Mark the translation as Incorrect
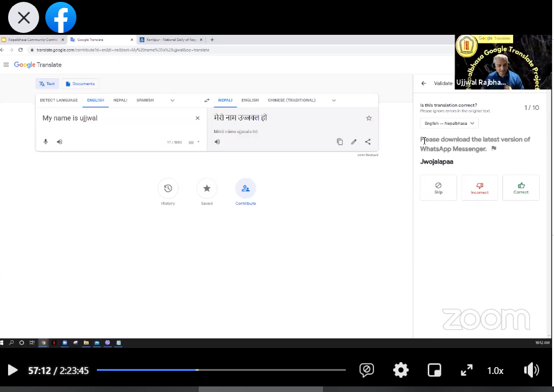Viewport: 554px width, 392px height. tap(479, 188)
